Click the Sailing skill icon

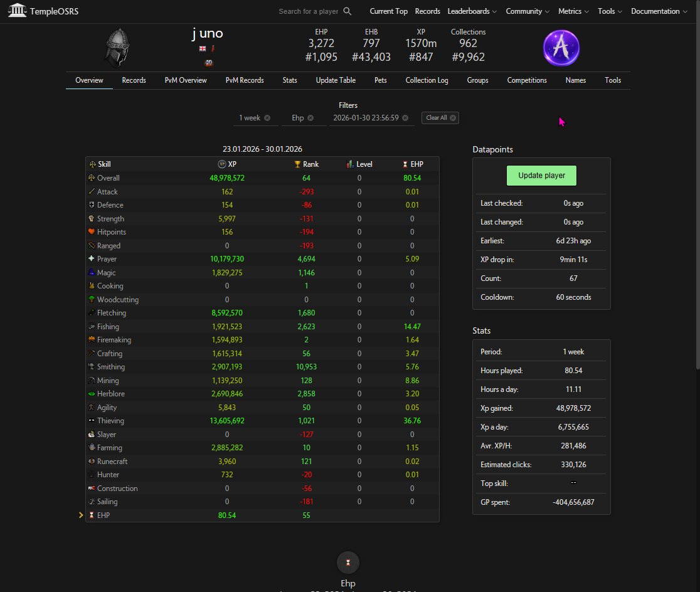[x=92, y=501]
